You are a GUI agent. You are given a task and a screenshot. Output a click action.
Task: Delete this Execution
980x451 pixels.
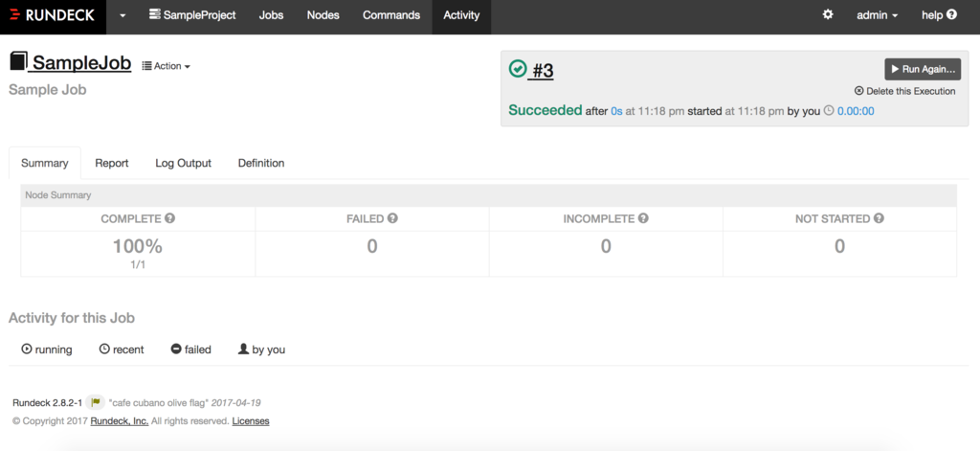(905, 91)
